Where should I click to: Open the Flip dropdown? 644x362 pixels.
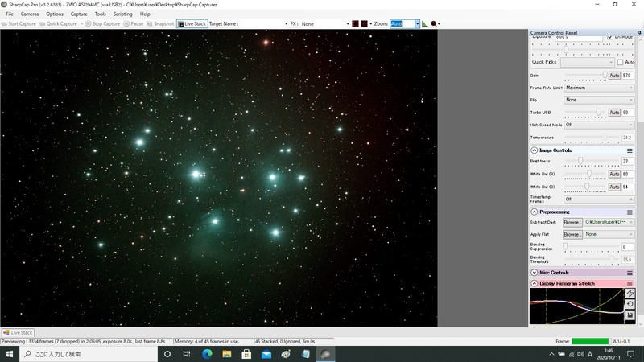click(599, 100)
